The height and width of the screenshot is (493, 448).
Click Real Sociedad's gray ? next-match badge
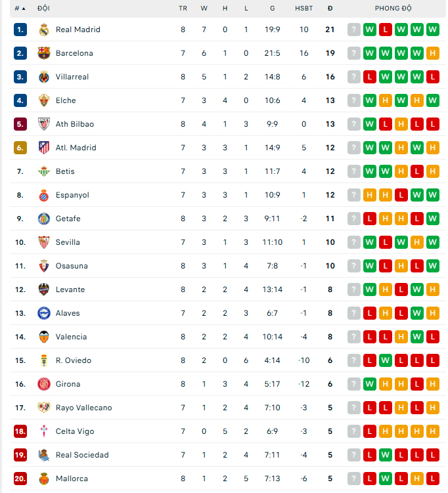click(x=354, y=455)
